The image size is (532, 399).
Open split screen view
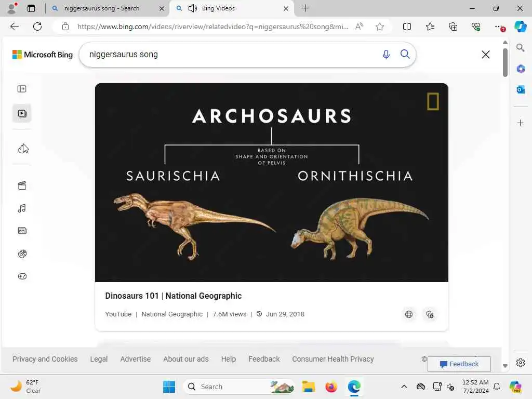[x=407, y=26]
